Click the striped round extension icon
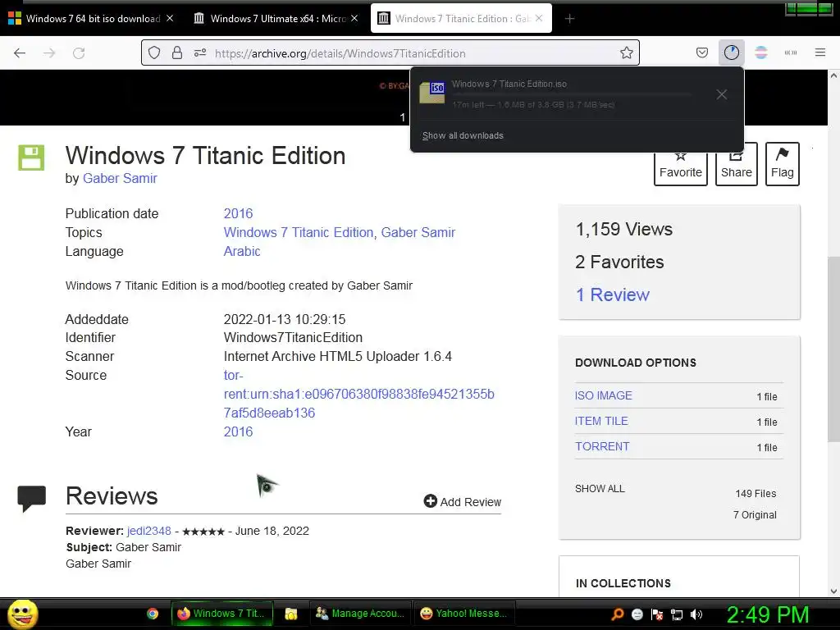 (x=760, y=52)
